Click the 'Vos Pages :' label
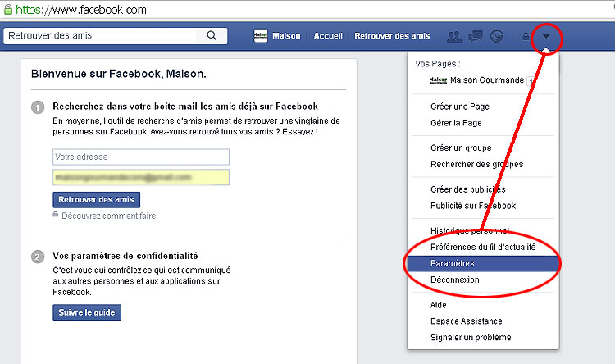 click(438, 64)
